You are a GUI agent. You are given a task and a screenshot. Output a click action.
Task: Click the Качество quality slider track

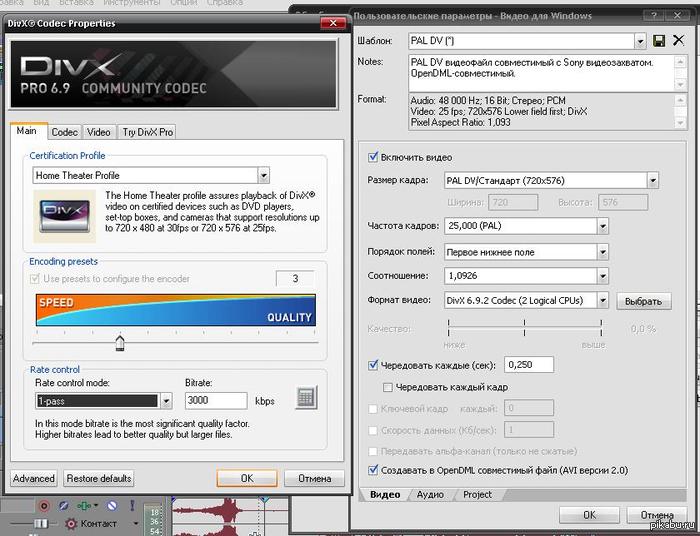click(x=525, y=328)
